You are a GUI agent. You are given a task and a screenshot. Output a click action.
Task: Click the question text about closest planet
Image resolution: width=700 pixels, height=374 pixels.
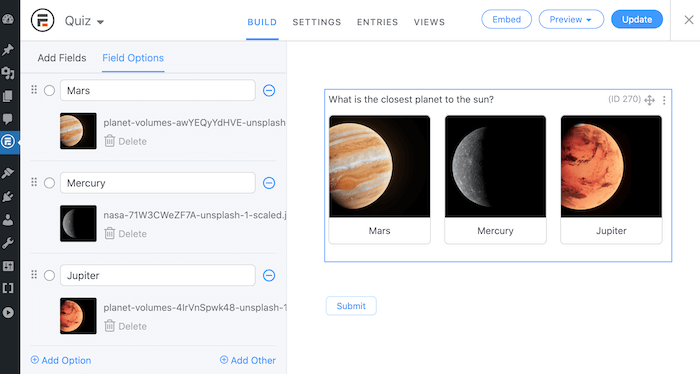pos(411,100)
